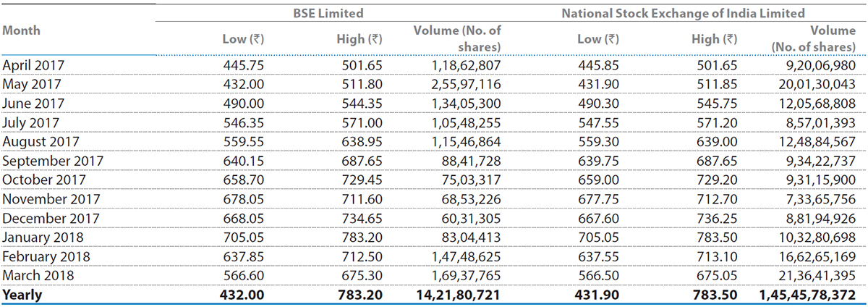Click April 2017 NSE volume 9,20,06,980
This screenshot has height=307, width=868.
[821, 65]
